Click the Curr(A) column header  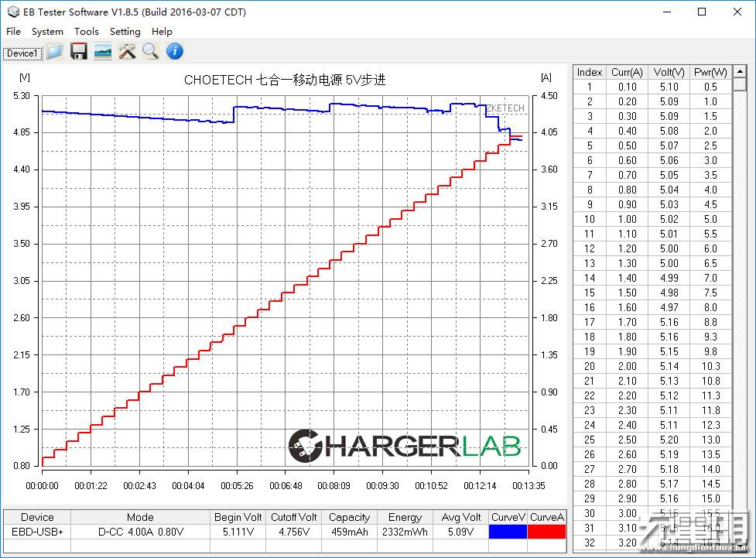click(627, 72)
